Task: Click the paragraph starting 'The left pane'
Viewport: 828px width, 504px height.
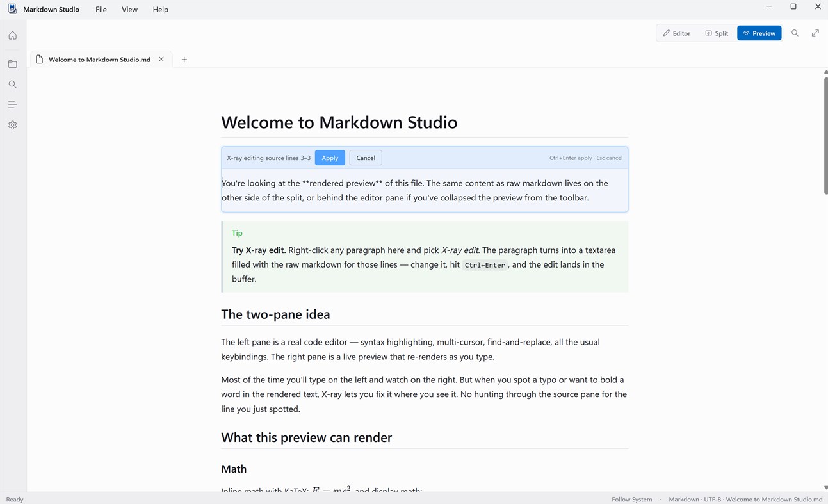Action: point(425,350)
